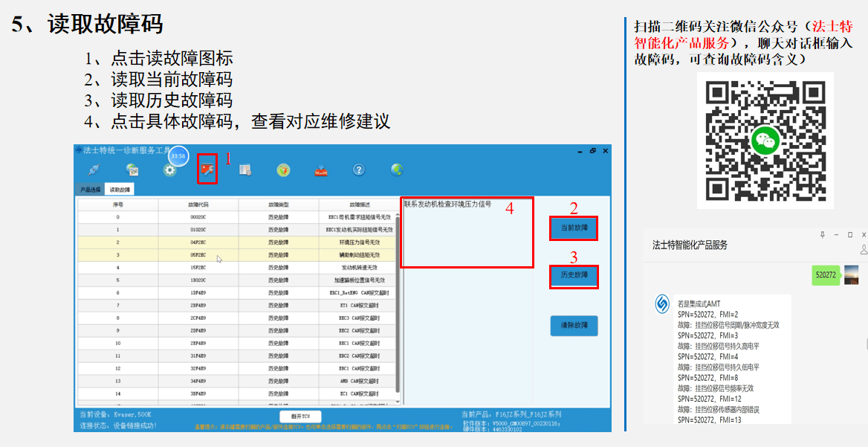
Task: Click the 清除故障 button
Action: coord(574,326)
